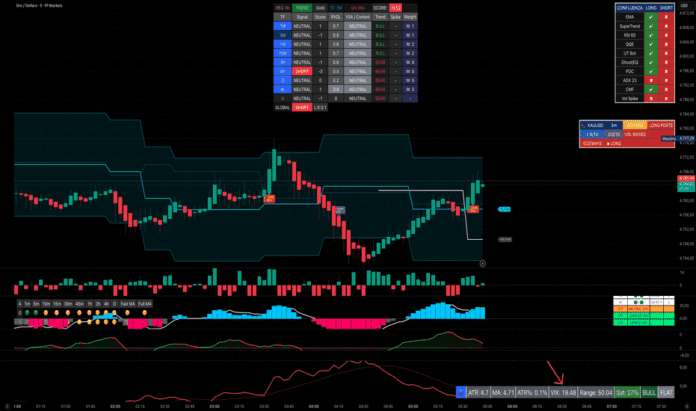Click the XAUUSD cell in info panel
696x411 pixels.
[x=596, y=125]
